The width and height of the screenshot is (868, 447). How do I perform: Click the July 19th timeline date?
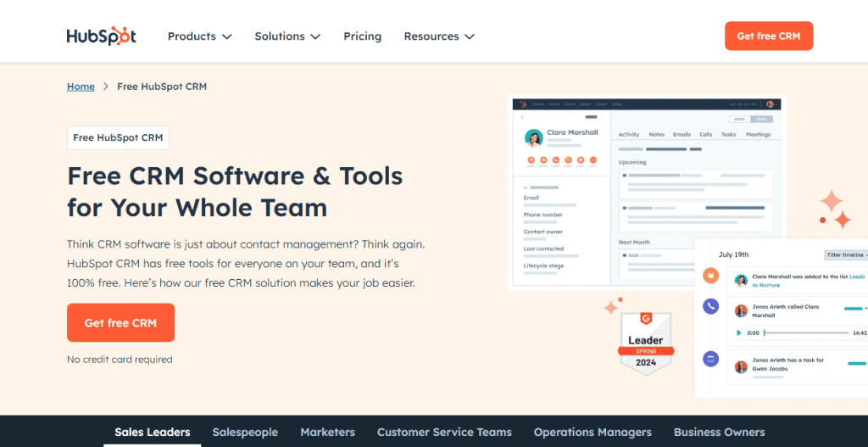[733, 254]
